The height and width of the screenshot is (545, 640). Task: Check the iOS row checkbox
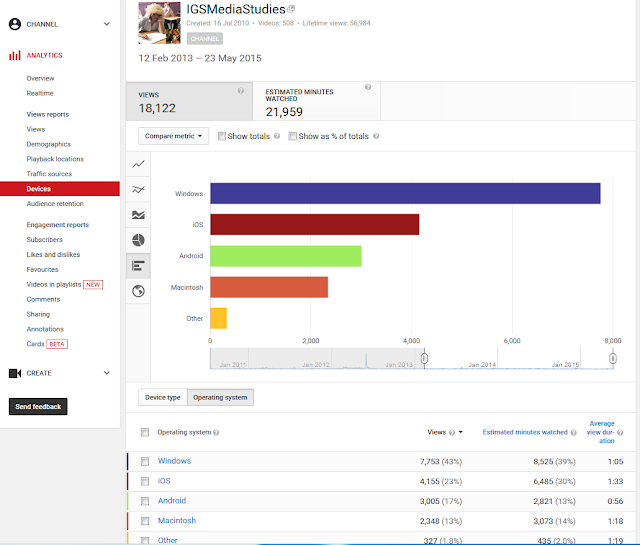pyautogui.click(x=145, y=481)
